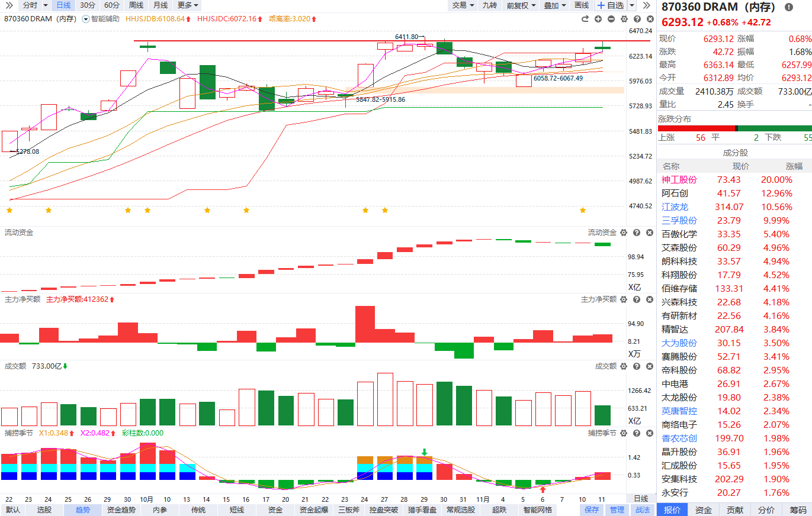Screen dimensions: 812x516
Task: Switch to the 贡献 tab in right panel
Action: 734,509
